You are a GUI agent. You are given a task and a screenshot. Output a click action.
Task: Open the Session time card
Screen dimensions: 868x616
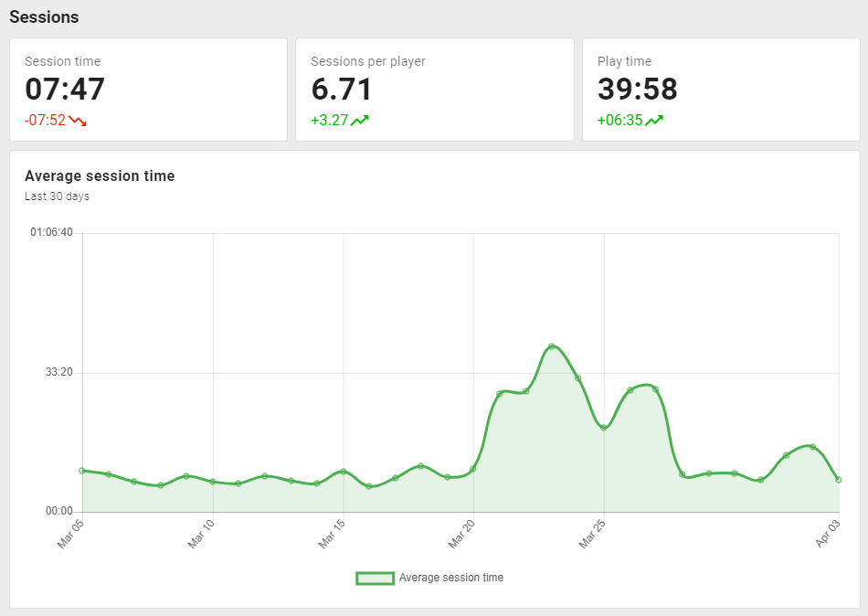tap(148, 90)
